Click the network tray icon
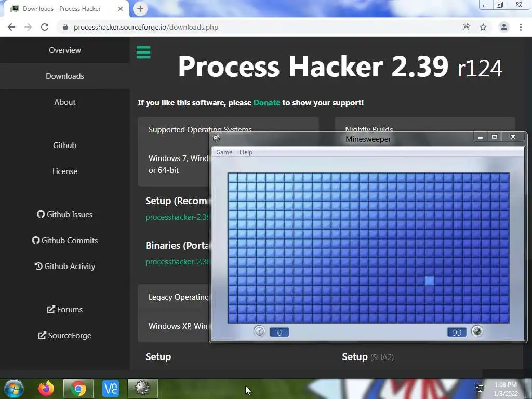 click(x=480, y=389)
